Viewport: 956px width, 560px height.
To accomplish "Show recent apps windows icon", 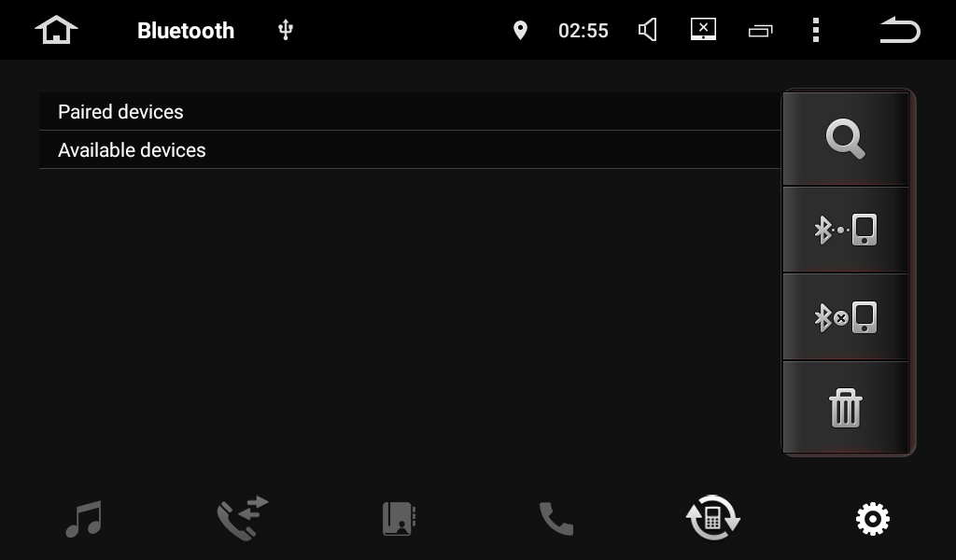I will point(760,31).
